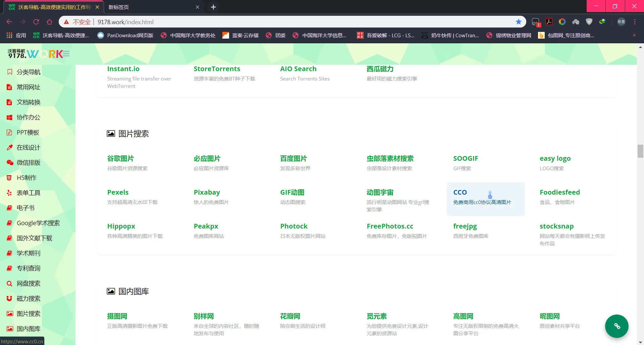Open new tab with plus button
The image size is (644, 345).
coord(213,7)
